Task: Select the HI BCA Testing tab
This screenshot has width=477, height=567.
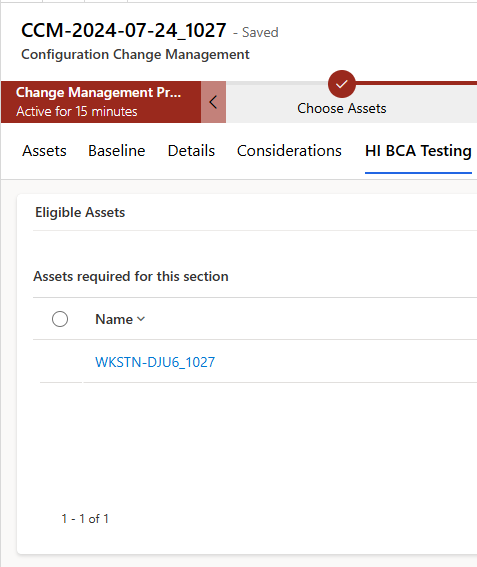Action: click(x=418, y=151)
